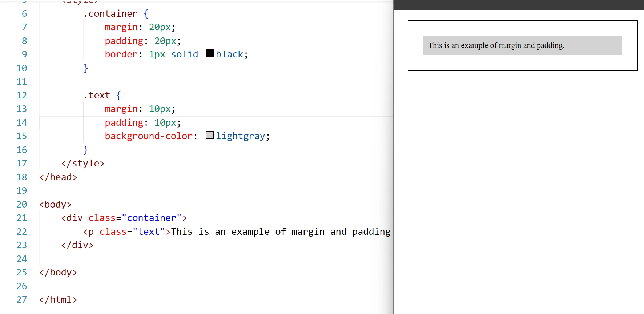Click the 'background-color' property name
Screen dimensions: 644x314
pyautogui.click(x=149, y=136)
